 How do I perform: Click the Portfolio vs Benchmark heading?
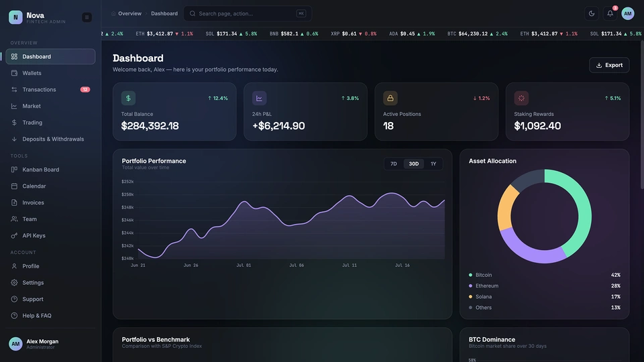[x=156, y=339]
